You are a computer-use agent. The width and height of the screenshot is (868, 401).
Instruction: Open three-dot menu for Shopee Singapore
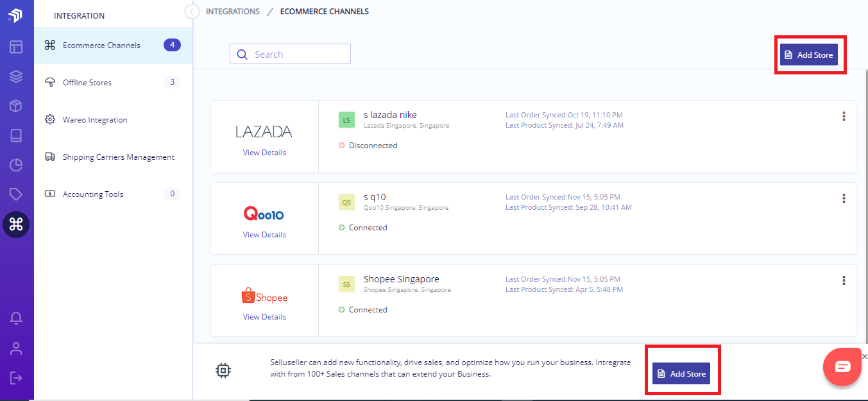844,280
